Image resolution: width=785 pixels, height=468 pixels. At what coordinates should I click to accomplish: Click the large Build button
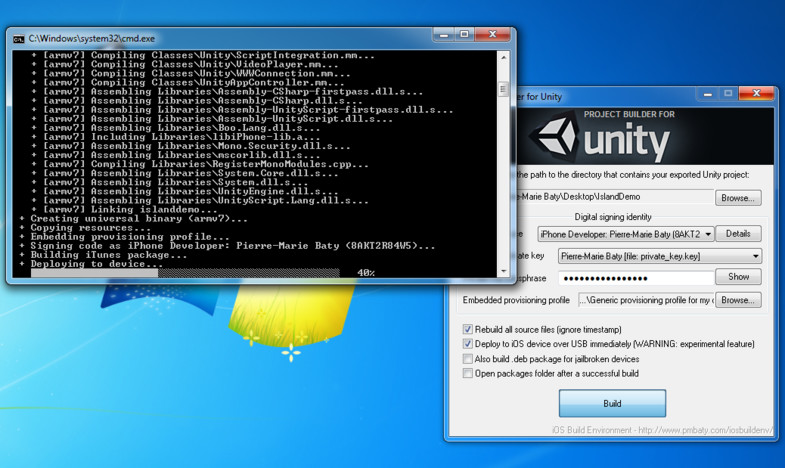tap(612, 403)
